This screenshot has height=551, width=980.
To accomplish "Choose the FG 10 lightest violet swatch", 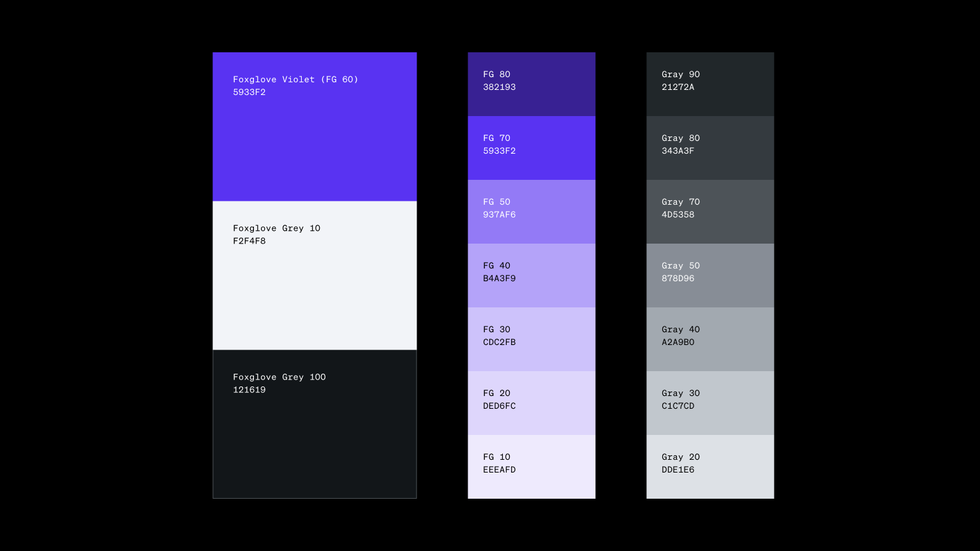I will pos(531,467).
